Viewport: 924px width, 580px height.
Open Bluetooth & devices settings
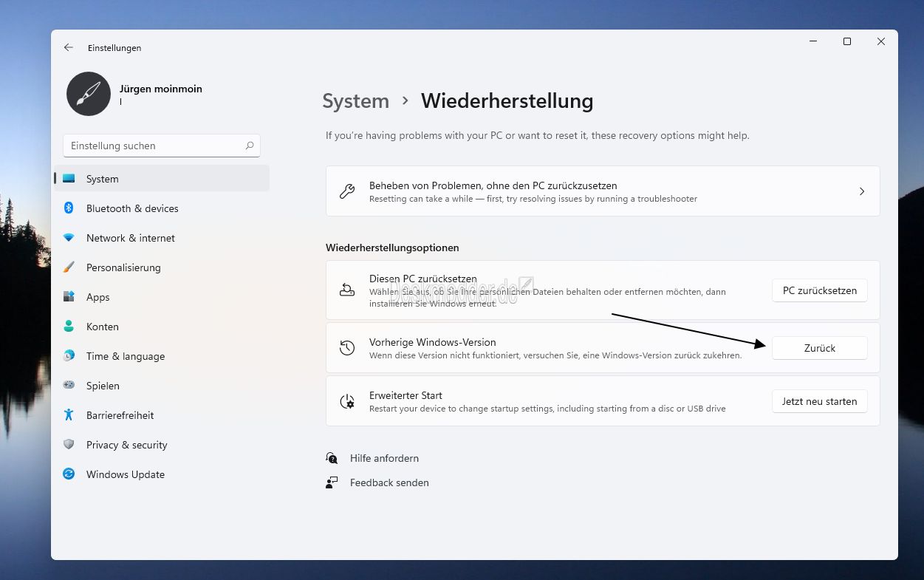pyautogui.click(x=162, y=208)
